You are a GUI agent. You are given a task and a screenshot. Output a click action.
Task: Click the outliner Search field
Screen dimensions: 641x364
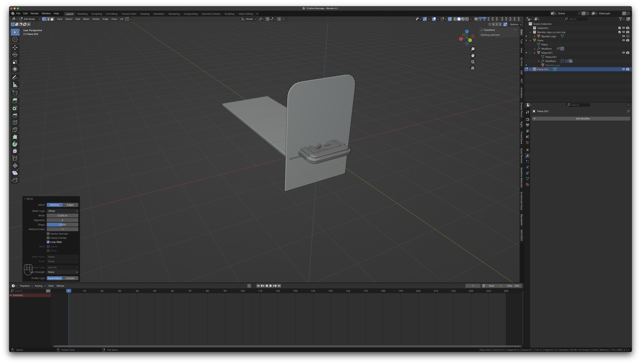(x=576, y=19)
